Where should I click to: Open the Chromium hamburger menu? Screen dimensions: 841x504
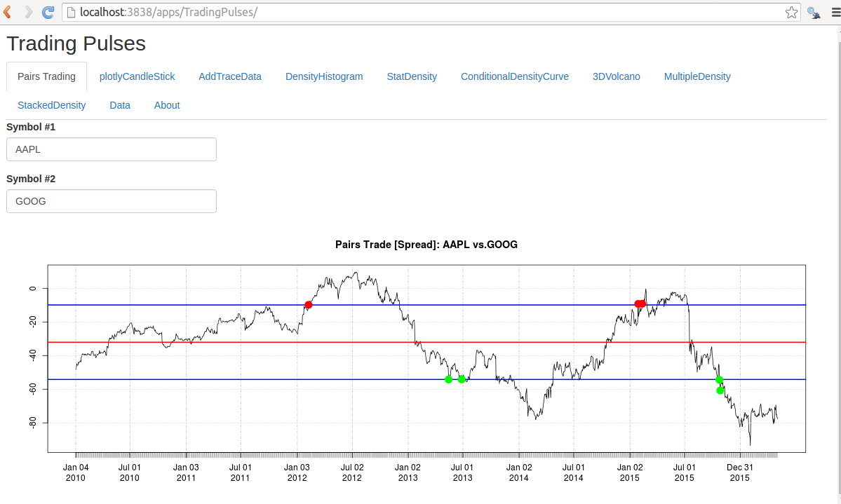[833, 12]
